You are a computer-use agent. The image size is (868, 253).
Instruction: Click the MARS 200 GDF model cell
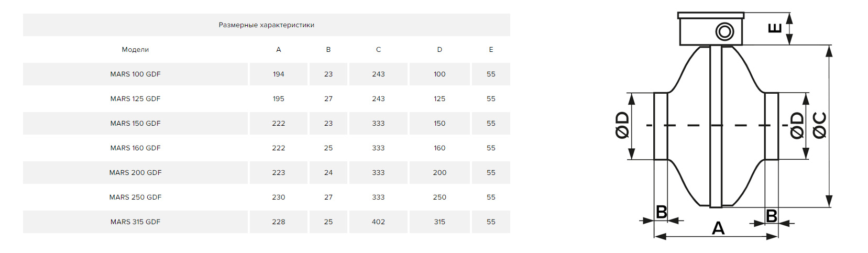[x=135, y=173]
